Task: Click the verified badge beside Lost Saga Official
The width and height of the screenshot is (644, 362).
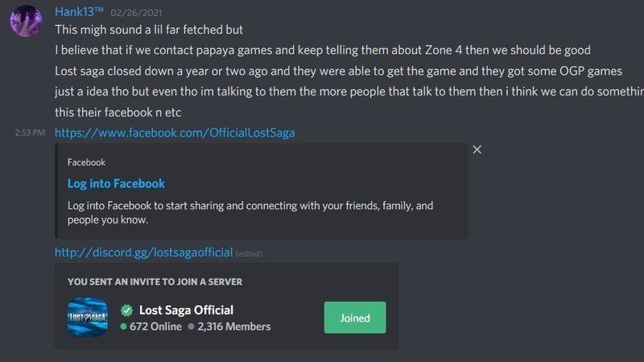Action: pyautogui.click(x=126, y=310)
